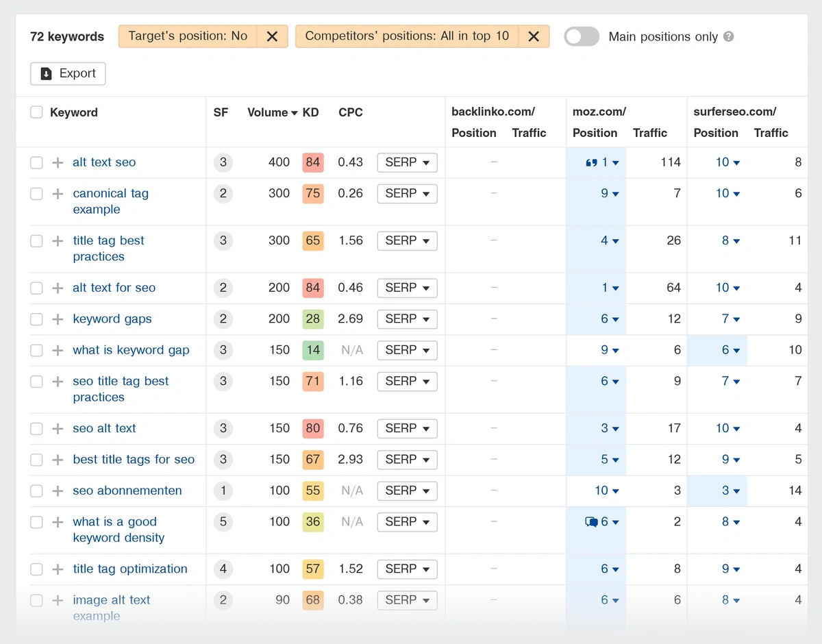822x644 pixels.
Task: Click the plus icon beside seo alt text
Action: tap(58, 428)
